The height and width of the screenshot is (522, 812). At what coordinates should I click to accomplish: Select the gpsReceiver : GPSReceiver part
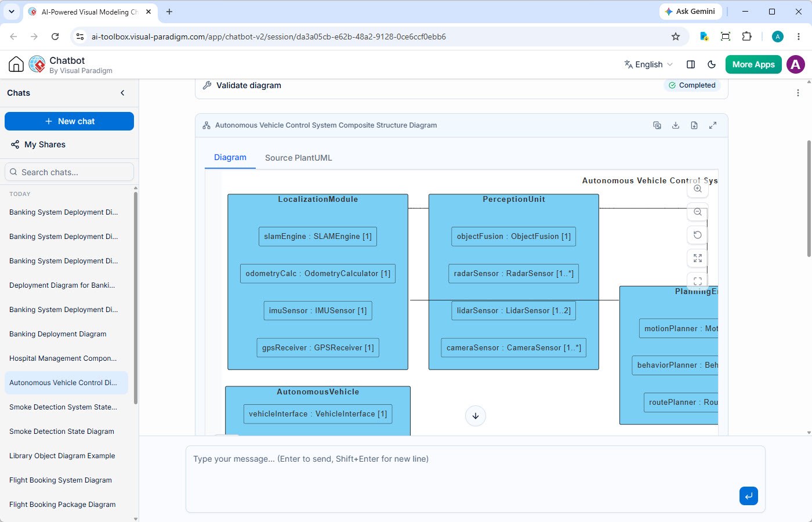(x=318, y=348)
